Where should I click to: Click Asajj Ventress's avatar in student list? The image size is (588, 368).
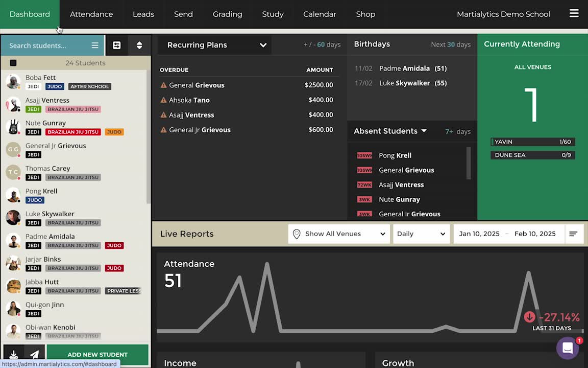point(13,104)
